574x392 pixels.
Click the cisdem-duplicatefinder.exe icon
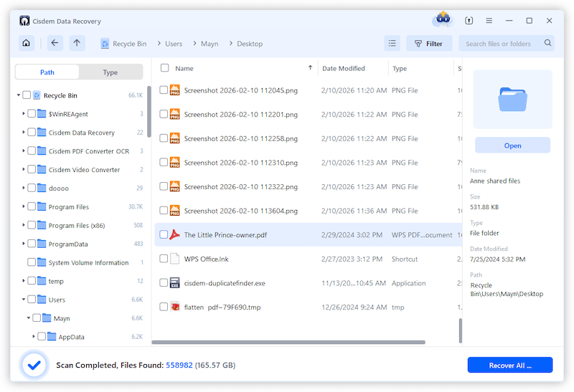point(175,282)
